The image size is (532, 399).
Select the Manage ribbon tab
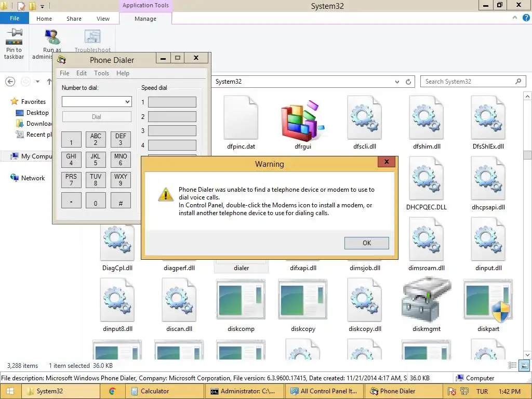(145, 19)
